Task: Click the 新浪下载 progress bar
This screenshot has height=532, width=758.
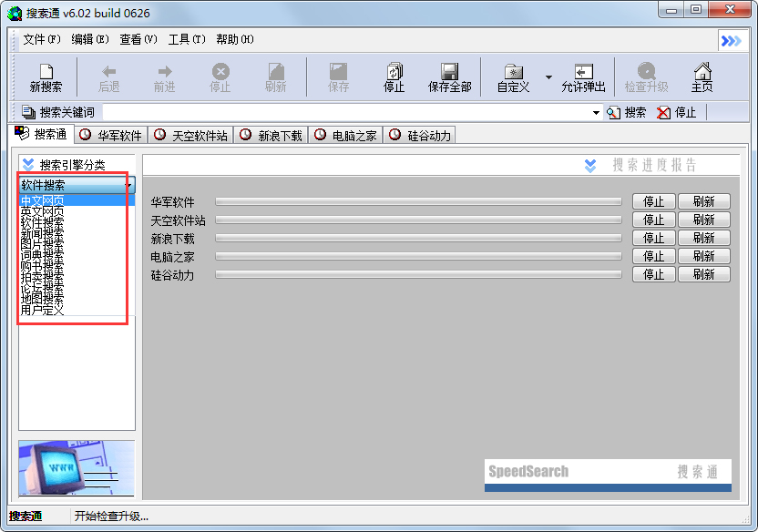Action: [x=418, y=238]
